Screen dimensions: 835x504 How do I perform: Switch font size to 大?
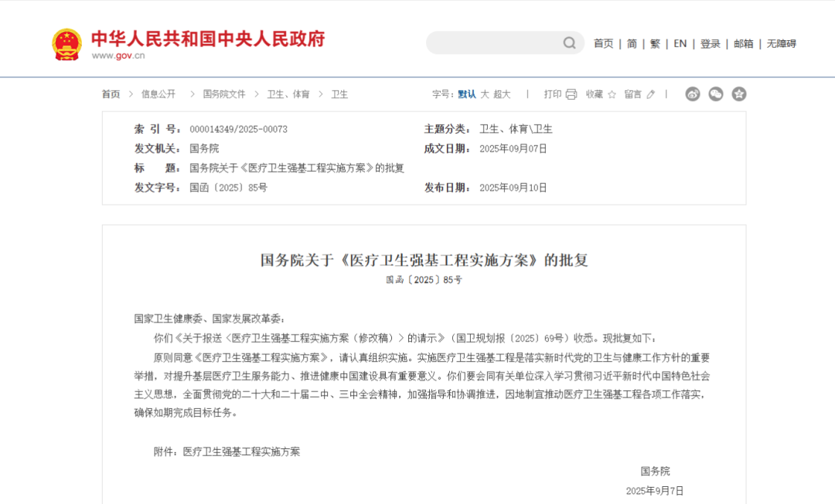click(x=485, y=94)
